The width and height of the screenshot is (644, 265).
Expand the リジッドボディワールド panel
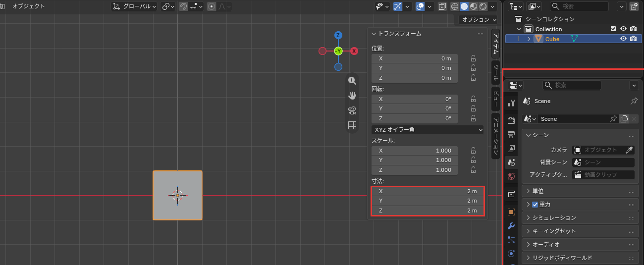pyautogui.click(x=581, y=258)
